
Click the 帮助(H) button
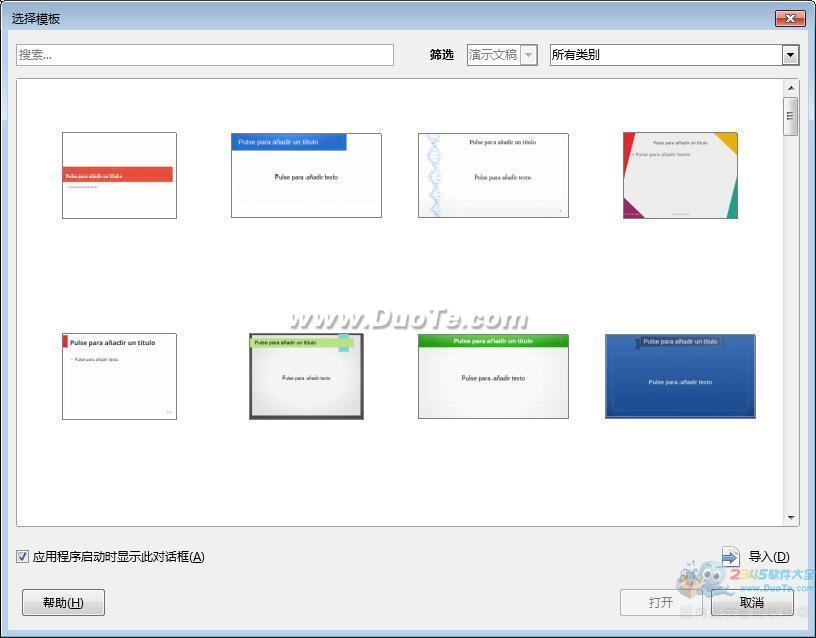[63, 603]
